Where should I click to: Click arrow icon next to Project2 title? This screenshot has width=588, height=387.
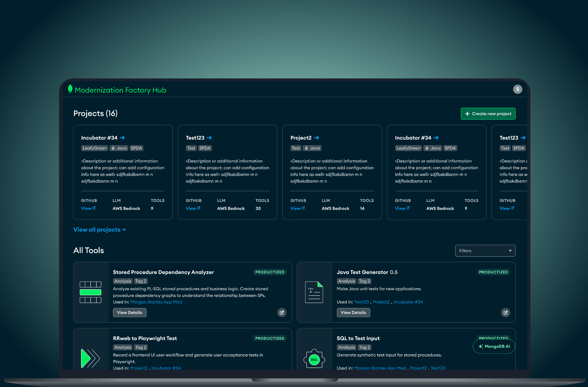(x=317, y=138)
